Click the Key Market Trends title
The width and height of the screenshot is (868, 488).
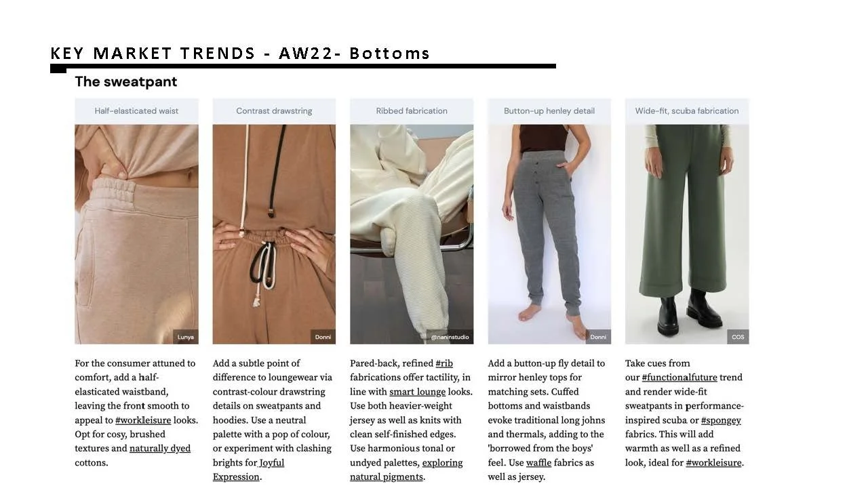[240, 53]
